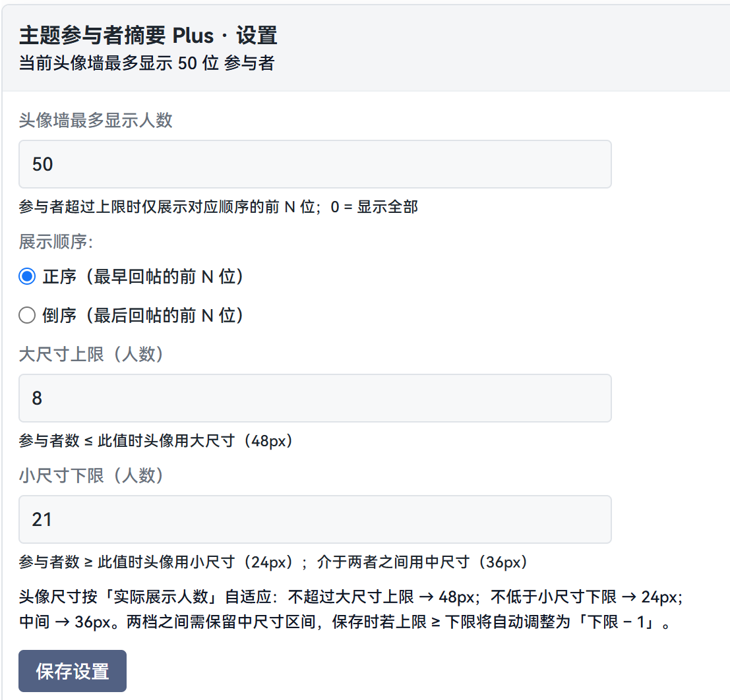Viewport: 730px width, 700px height.
Task: Click the 头像尺寸按「实际展示人数」自适应 paragraph
Action: [351, 609]
